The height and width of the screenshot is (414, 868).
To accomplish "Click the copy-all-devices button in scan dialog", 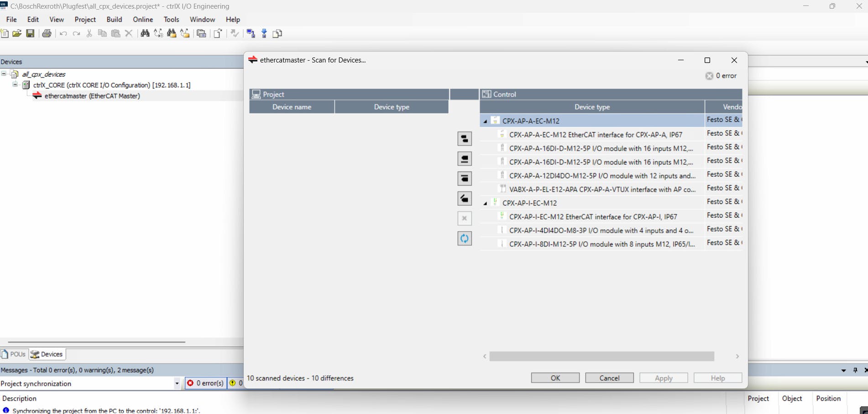I will [465, 139].
